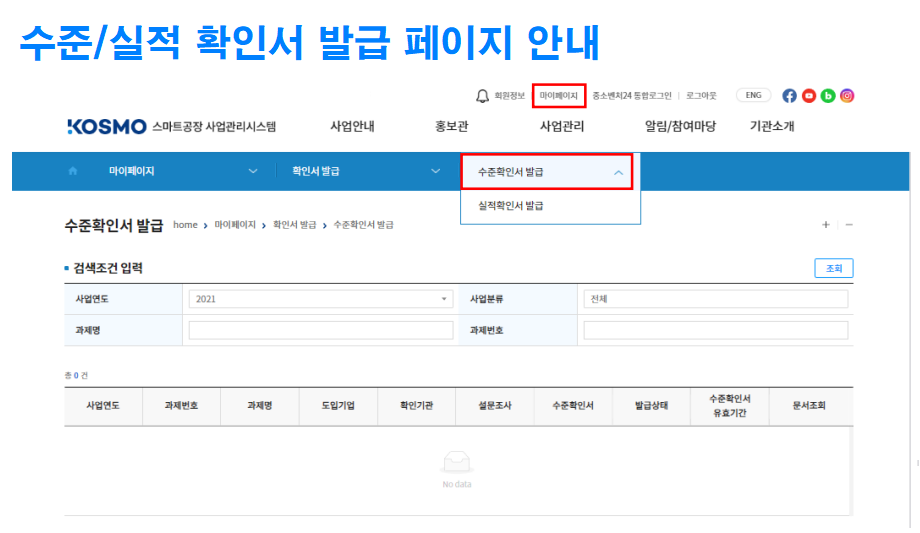This screenshot has height=533, width=920.
Task: Click 확인서 발급 breadcrumb link
Action: click(x=295, y=225)
